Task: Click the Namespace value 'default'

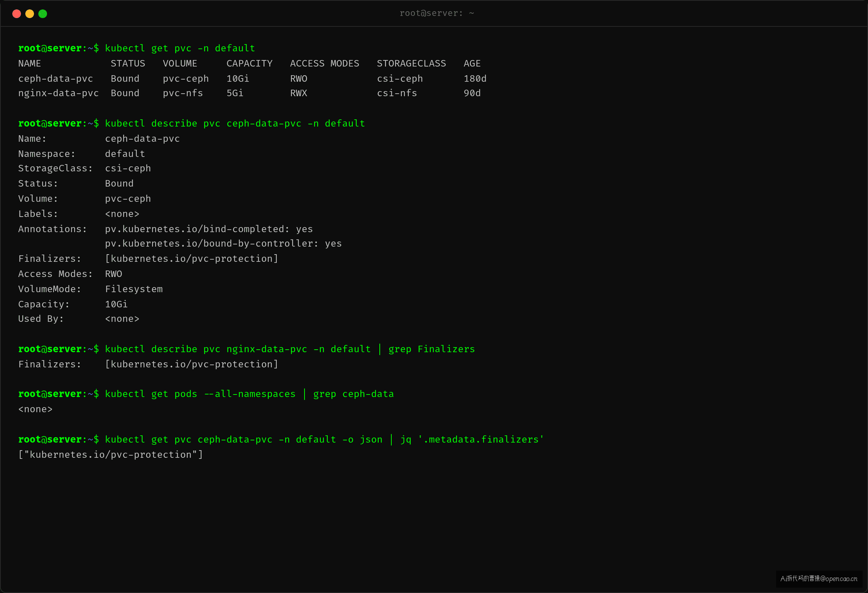Action: point(125,154)
